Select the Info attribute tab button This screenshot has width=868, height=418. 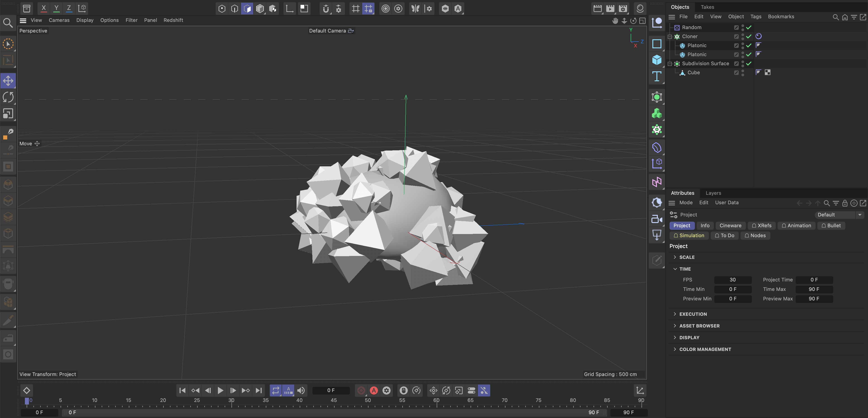[x=705, y=225]
